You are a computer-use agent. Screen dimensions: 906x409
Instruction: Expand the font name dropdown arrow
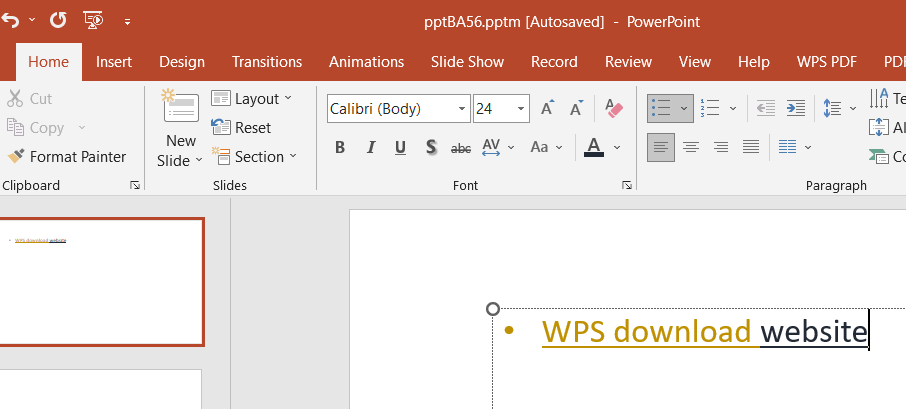click(x=462, y=109)
